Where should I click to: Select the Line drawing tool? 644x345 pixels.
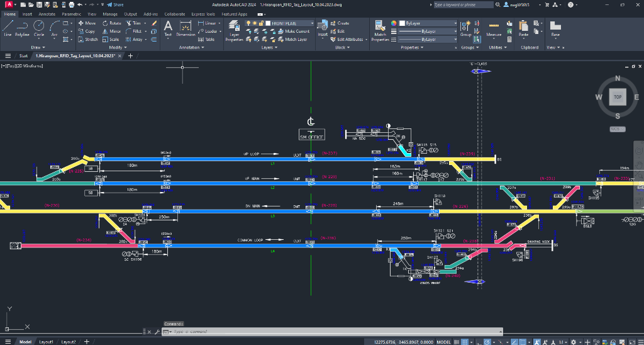click(x=8, y=29)
